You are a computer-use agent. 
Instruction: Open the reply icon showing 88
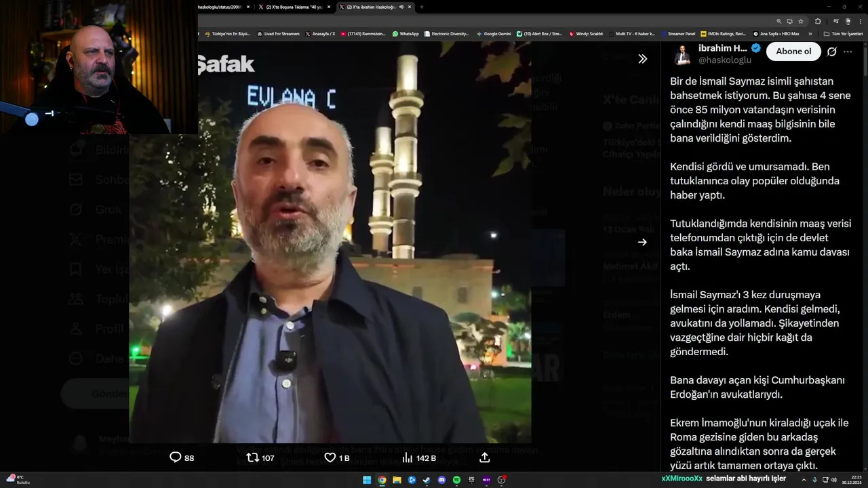coord(182,457)
